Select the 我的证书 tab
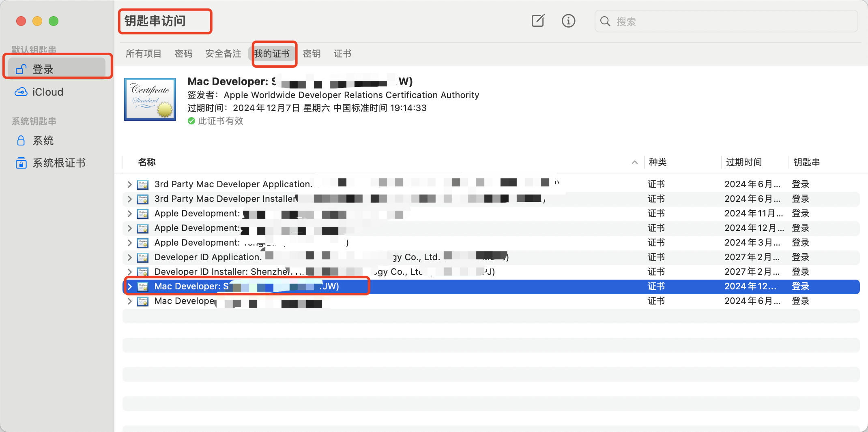Image resolution: width=868 pixels, height=432 pixels. click(272, 53)
